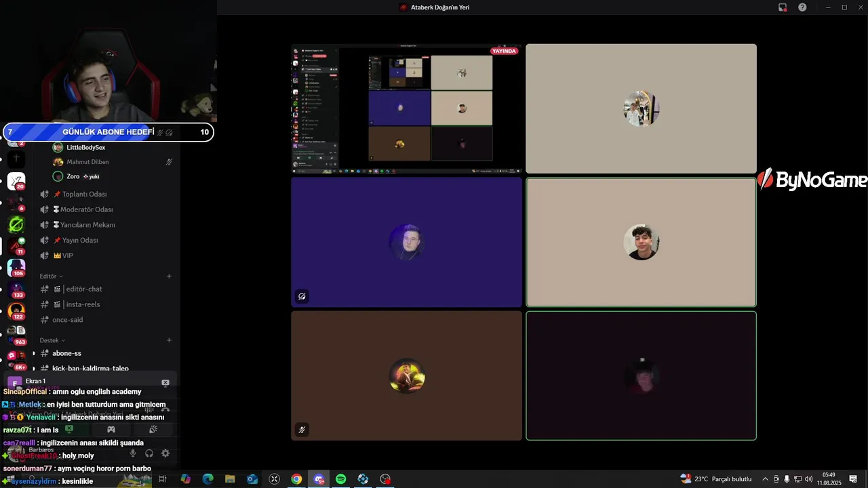Open Microsoft Edge from the taskbar

click(x=208, y=479)
